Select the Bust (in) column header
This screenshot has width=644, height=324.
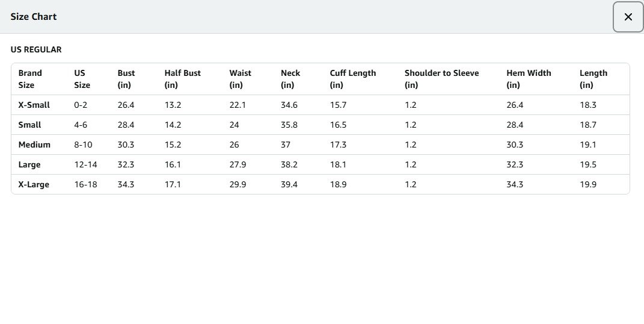[126, 79]
